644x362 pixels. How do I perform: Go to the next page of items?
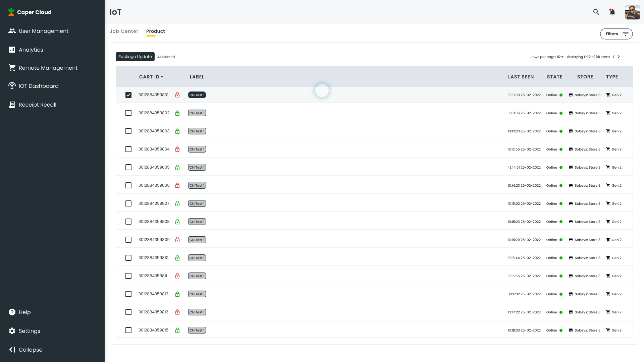[x=619, y=57]
